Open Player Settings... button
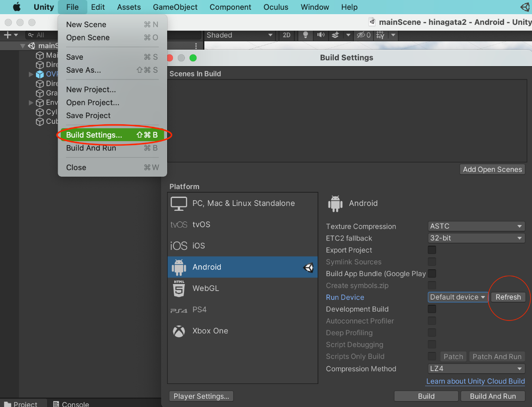 point(201,396)
